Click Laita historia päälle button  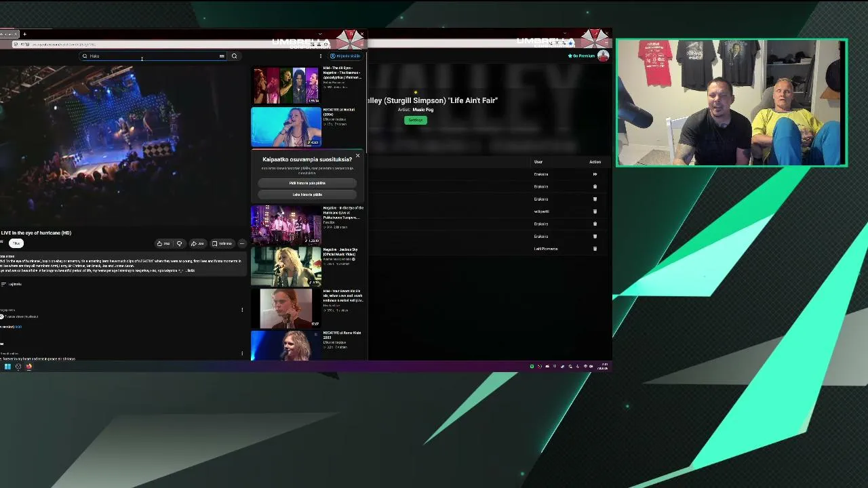click(307, 195)
